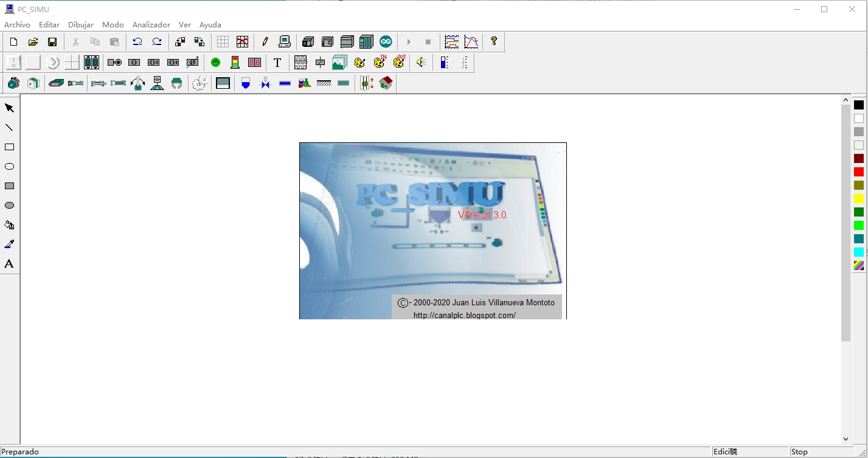Insert the traffic light element
Screen dimensions: 868x458
coord(235,63)
